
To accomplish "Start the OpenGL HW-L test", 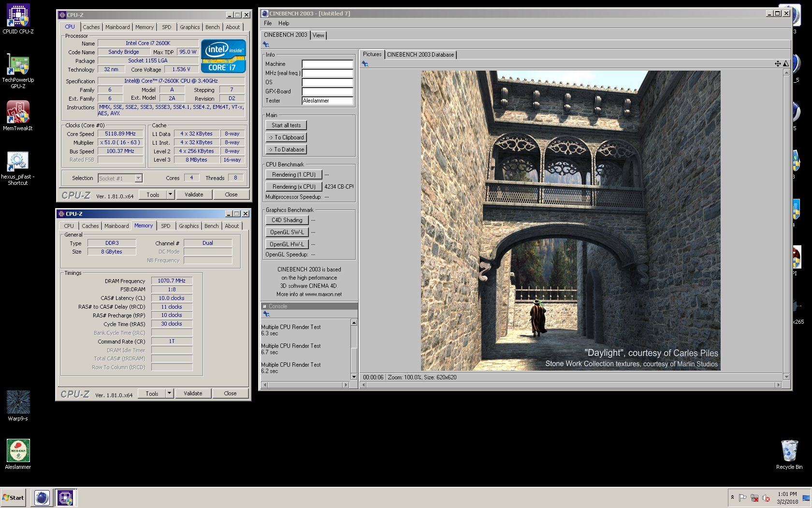I will point(287,244).
